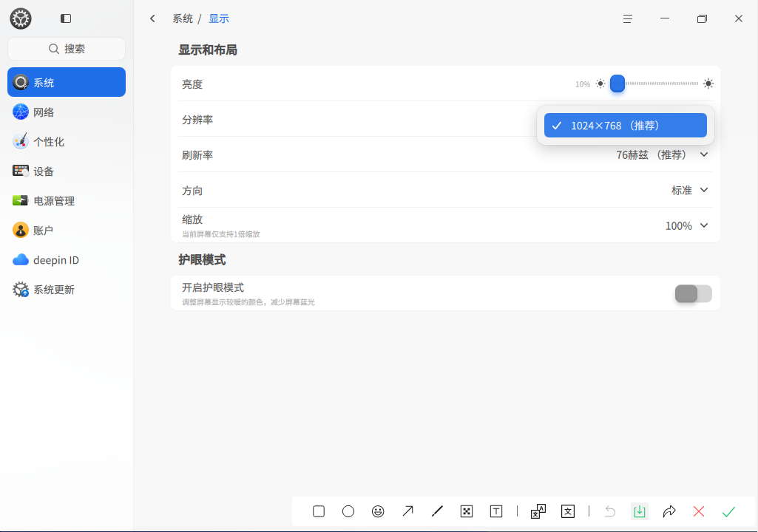Image resolution: width=758 pixels, height=532 pixels.
Task: Open the hamburger main menu
Action: coord(628,18)
